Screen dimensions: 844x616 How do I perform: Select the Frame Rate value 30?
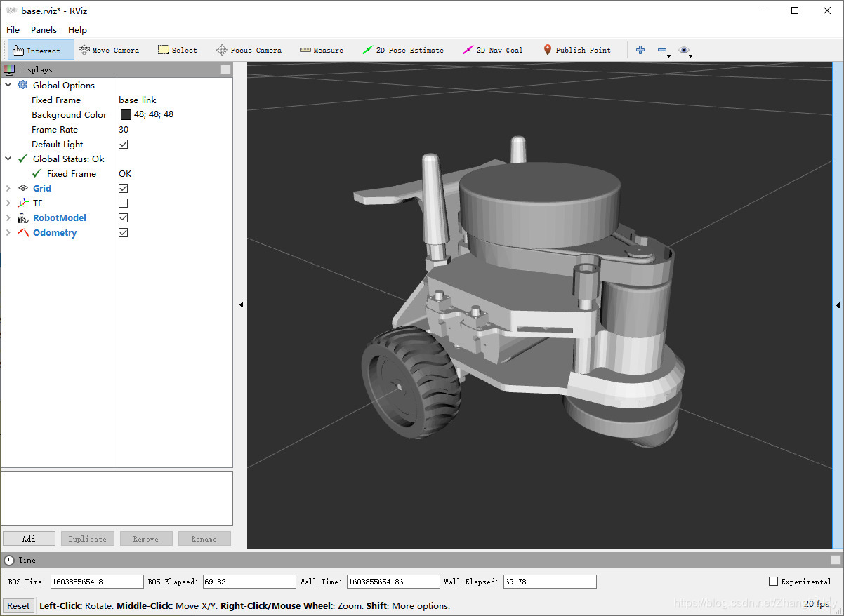point(124,129)
